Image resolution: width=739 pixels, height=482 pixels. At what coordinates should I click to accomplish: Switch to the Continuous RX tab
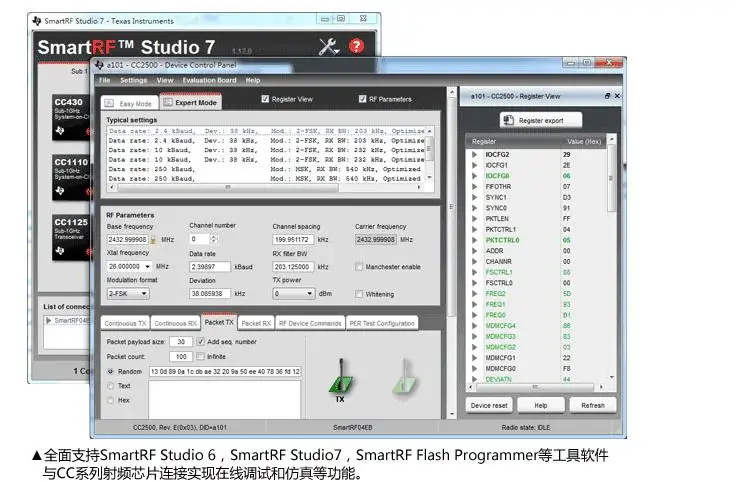pyautogui.click(x=175, y=323)
